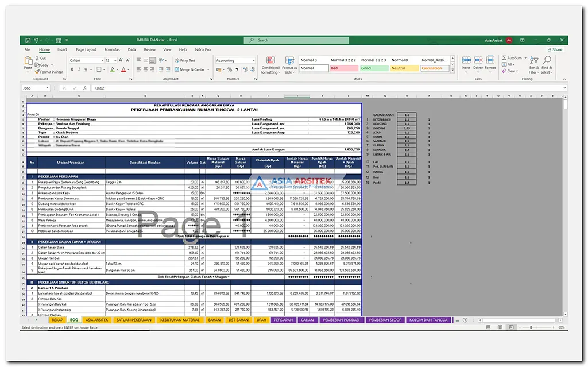This screenshot has width=588, height=367.
Task: Click the Copy icon in Clipboard group
Action: [37, 65]
